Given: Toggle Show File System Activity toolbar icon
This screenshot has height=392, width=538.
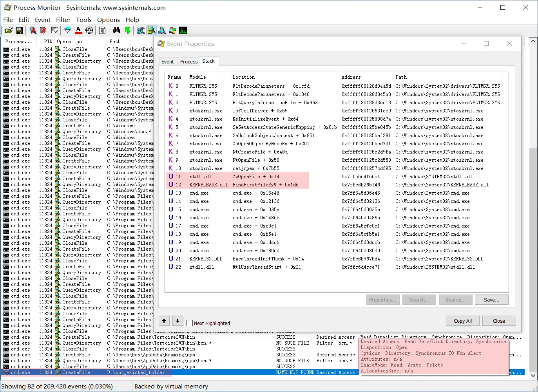Looking at the screenshot, I should point(151,31).
